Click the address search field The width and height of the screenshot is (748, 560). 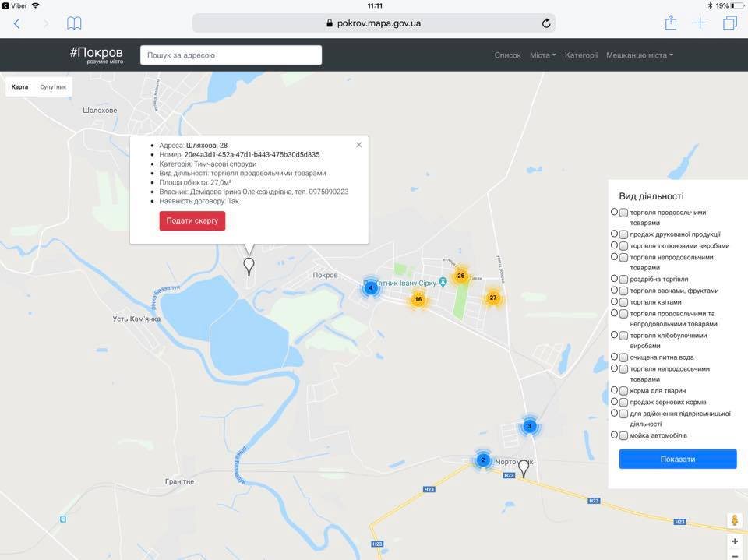[231, 55]
